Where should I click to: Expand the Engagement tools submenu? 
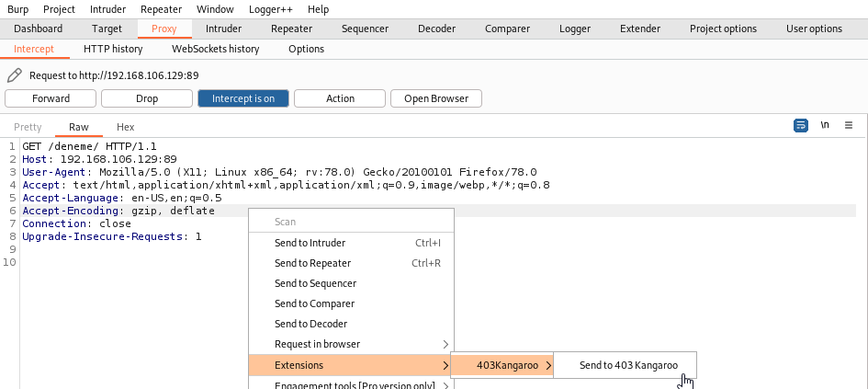tap(352, 384)
